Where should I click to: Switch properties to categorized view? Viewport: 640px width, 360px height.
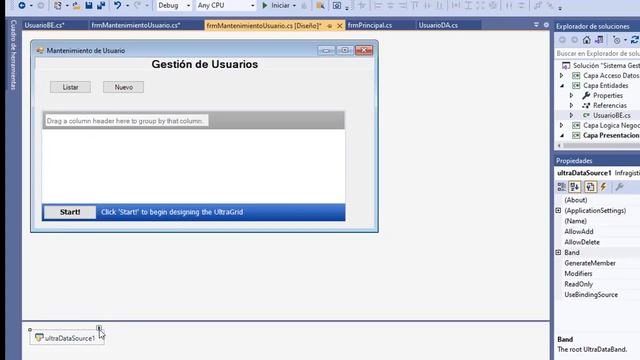point(562,187)
